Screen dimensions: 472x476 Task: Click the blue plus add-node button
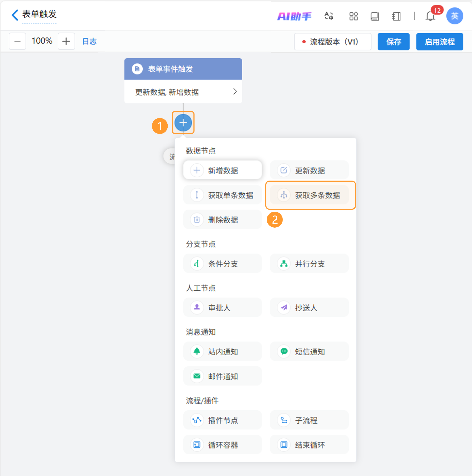click(x=183, y=123)
